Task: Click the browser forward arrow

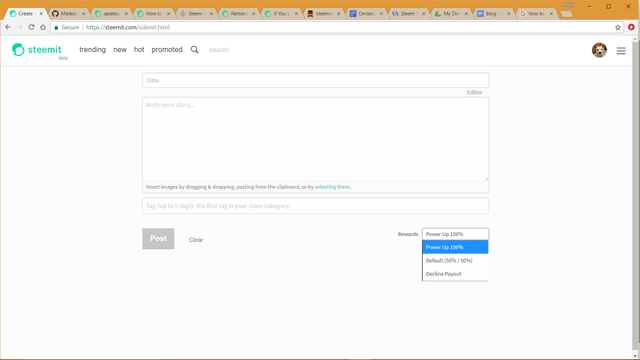Action: [20, 27]
